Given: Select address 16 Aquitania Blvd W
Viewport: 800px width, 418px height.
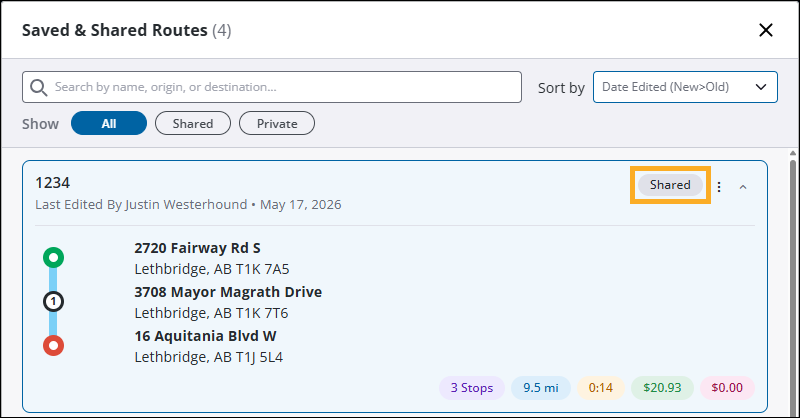Looking at the screenshot, I should tap(205, 336).
